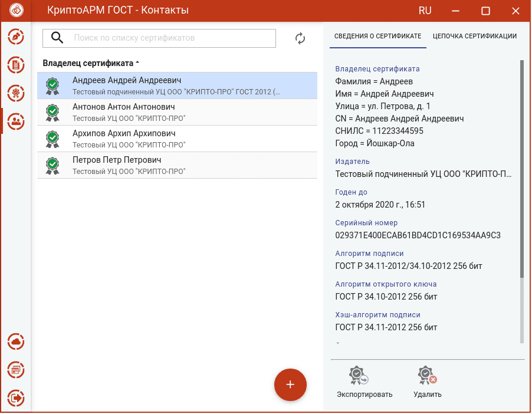Click certificate status badge for Архипов

(x=52, y=139)
